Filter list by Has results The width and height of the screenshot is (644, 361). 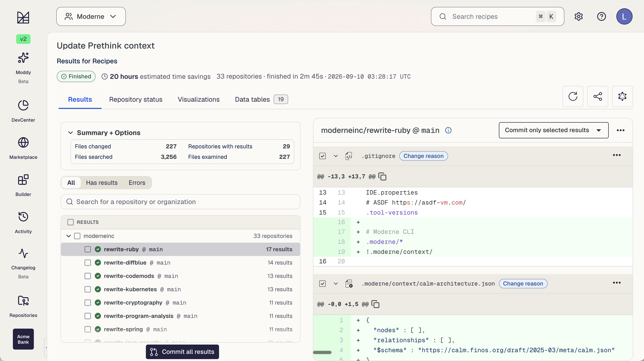click(x=102, y=183)
